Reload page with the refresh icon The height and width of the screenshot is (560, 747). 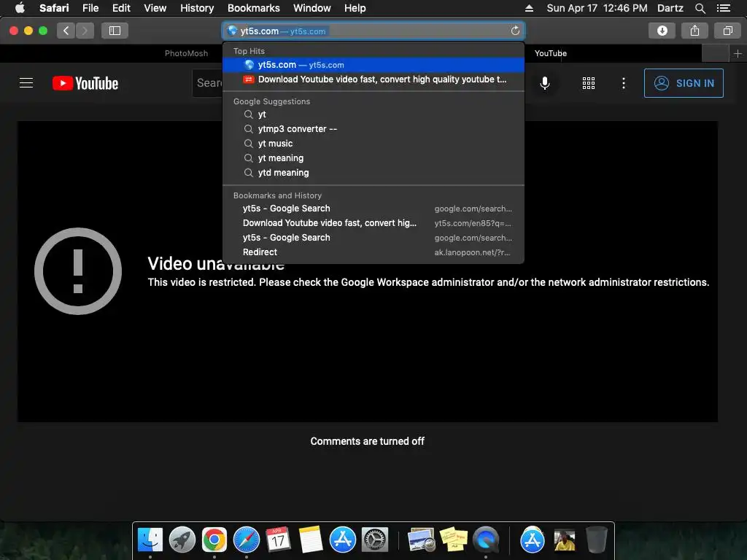click(515, 31)
